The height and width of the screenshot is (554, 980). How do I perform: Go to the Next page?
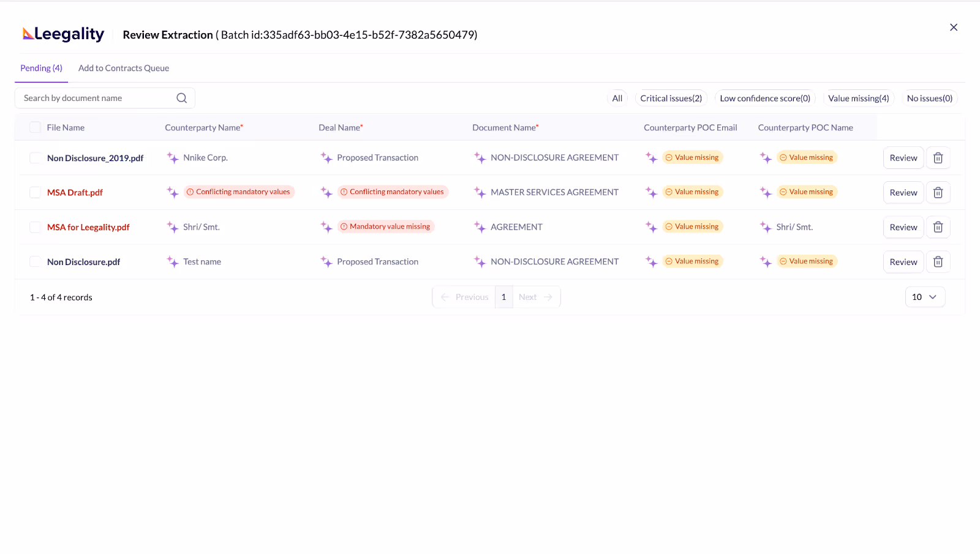tap(536, 297)
